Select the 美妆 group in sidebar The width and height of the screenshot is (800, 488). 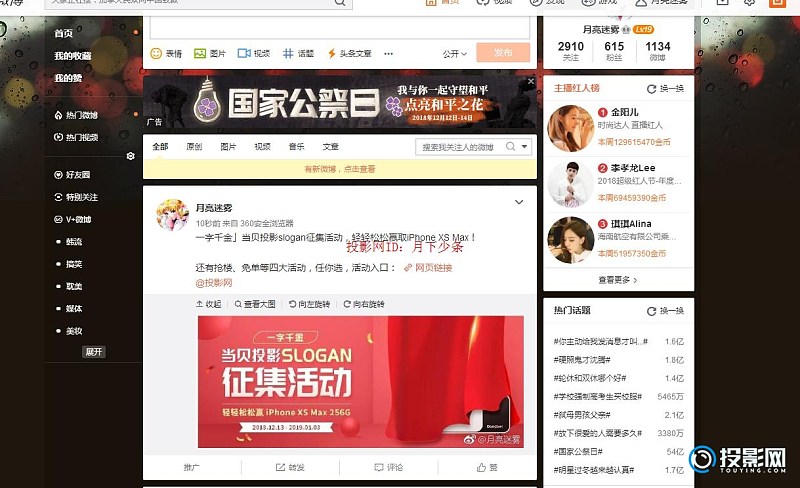click(74, 331)
